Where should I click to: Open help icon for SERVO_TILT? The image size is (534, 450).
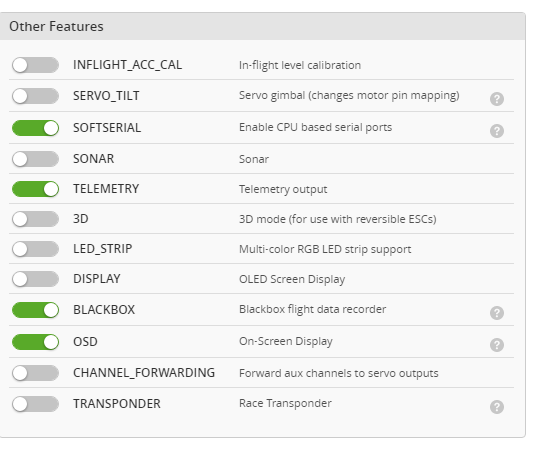497,99
